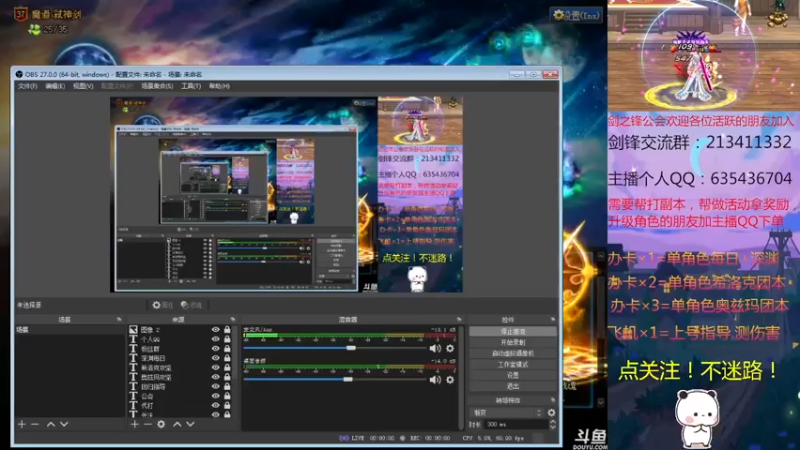The width and height of the screenshot is (800, 450).
Task: Click the 时长 300 ms duration field
Action: [515, 424]
